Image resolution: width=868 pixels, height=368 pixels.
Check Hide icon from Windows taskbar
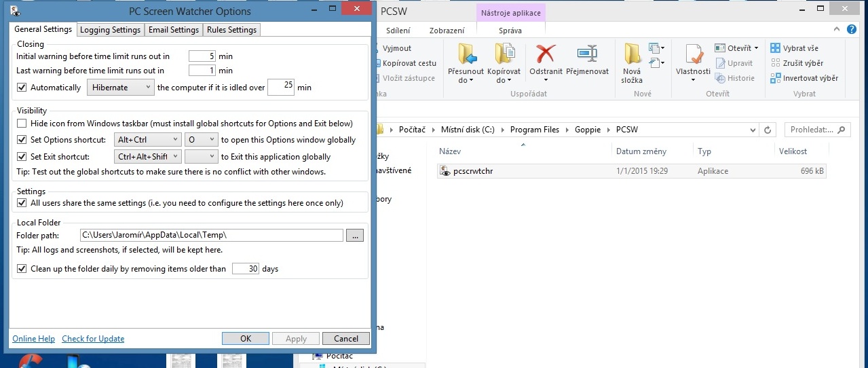click(x=22, y=124)
